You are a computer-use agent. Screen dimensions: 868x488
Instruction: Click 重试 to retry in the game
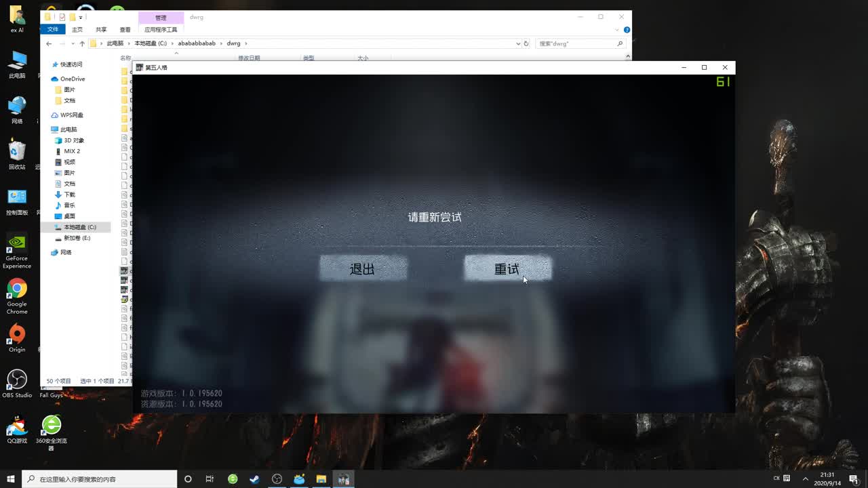[x=507, y=268]
